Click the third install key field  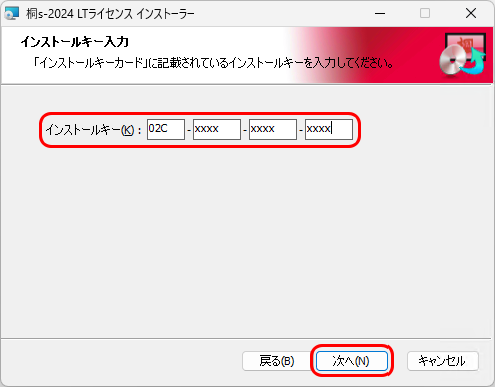[x=273, y=129]
